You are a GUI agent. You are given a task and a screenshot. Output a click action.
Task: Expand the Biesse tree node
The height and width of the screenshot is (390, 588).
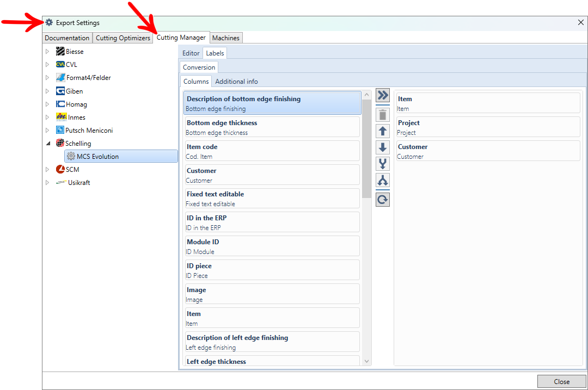[x=47, y=51]
